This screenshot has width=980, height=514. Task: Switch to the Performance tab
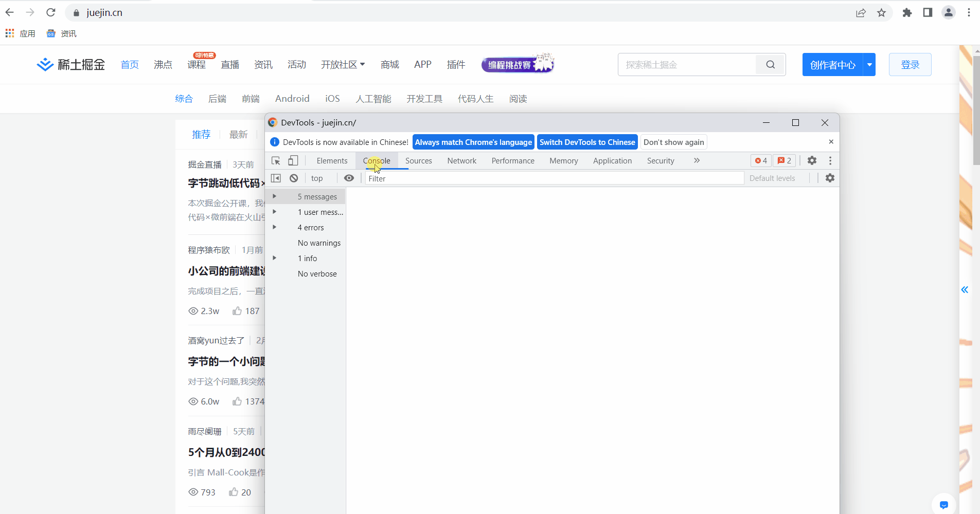pos(513,161)
